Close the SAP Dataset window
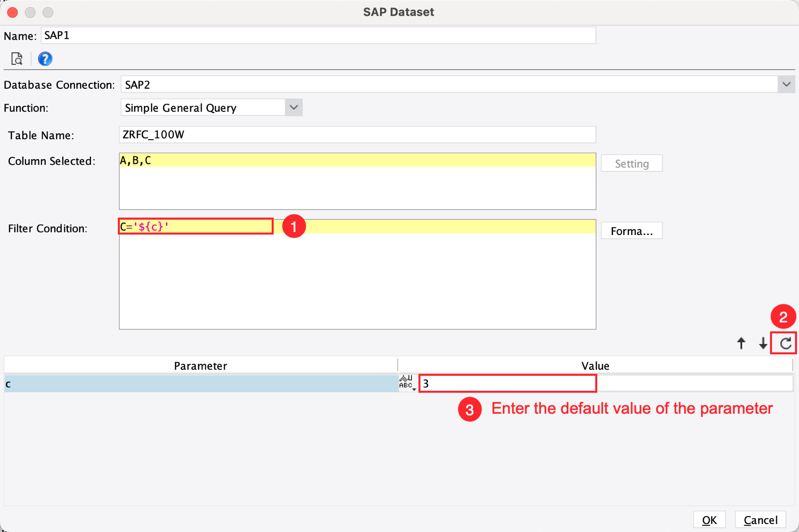The width and height of the screenshot is (799, 532). pyautogui.click(x=12, y=12)
